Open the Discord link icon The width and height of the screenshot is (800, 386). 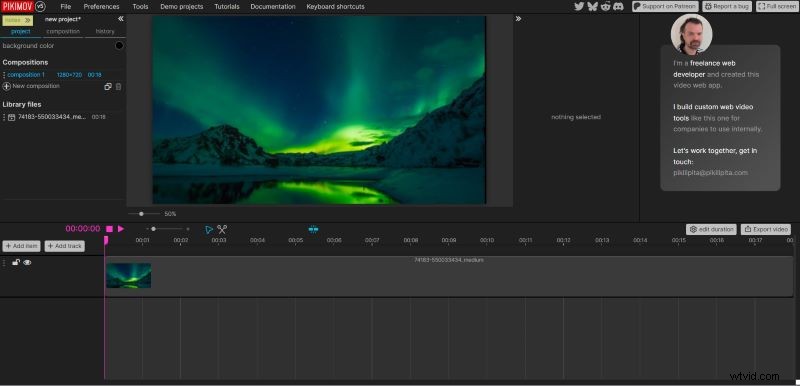click(x=618, y=6)
